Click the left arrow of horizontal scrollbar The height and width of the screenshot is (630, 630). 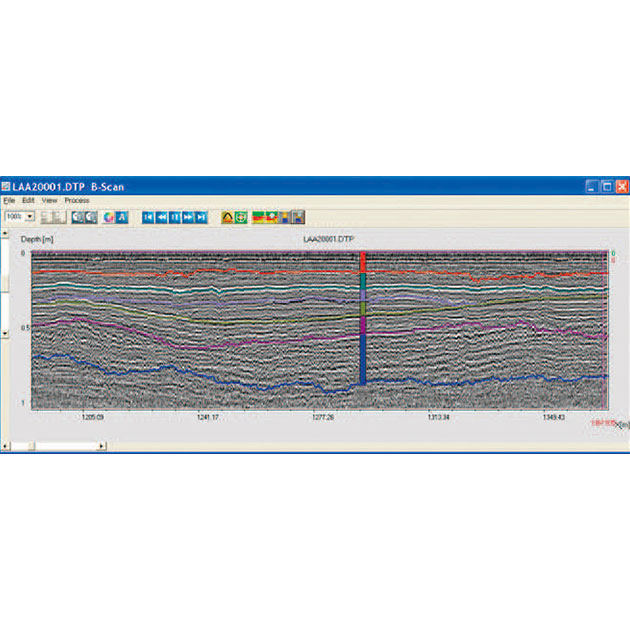tap(7, 445)
